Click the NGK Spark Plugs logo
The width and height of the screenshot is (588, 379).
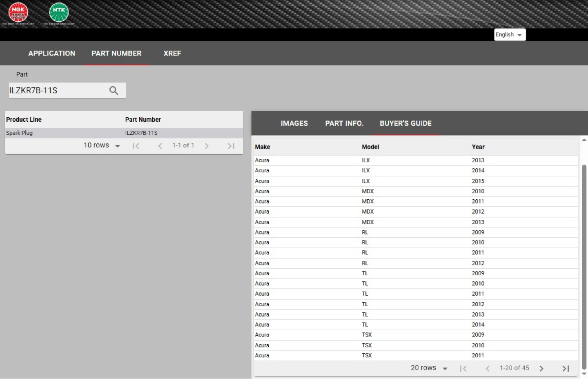(18, 13)
